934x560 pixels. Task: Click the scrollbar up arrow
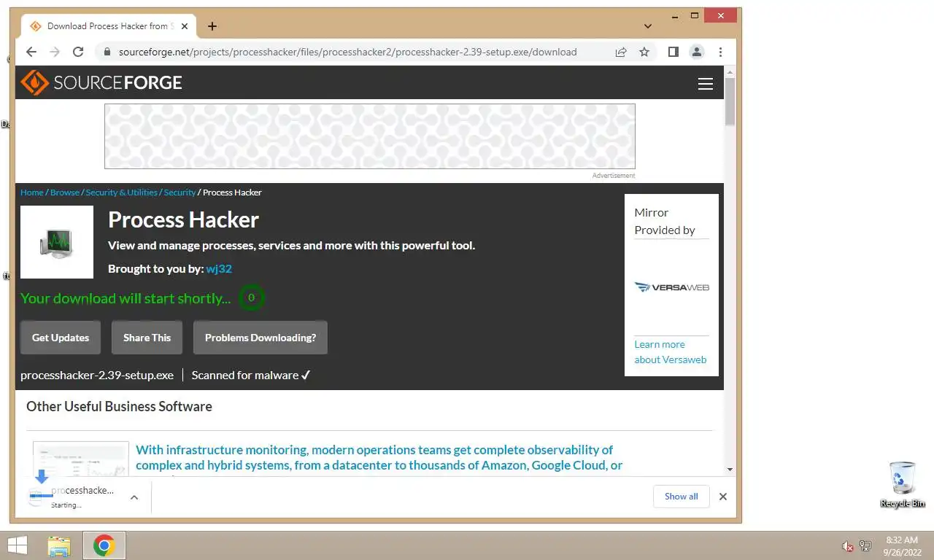tap(730, 71)
